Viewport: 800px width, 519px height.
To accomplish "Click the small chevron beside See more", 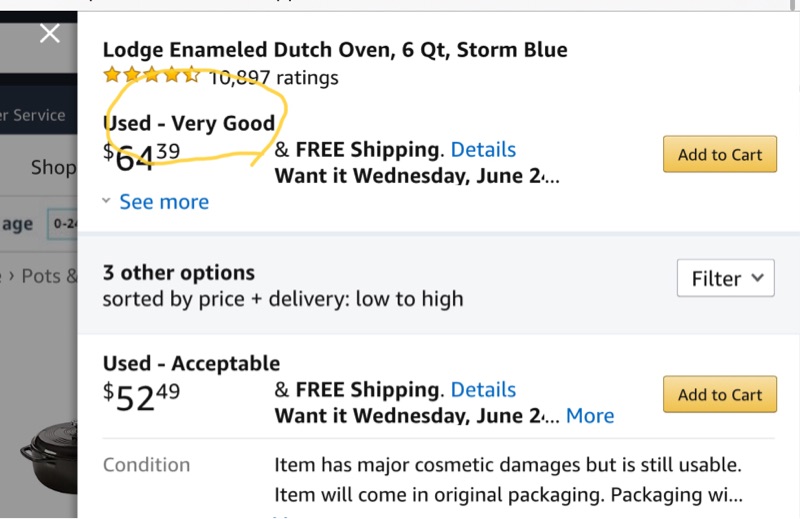I will tap(107, 202).
